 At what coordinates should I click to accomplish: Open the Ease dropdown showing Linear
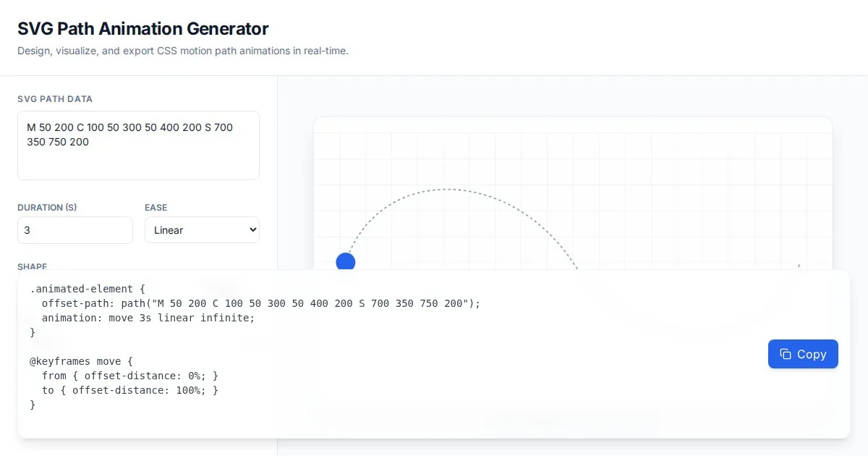[x=202, y=230]
